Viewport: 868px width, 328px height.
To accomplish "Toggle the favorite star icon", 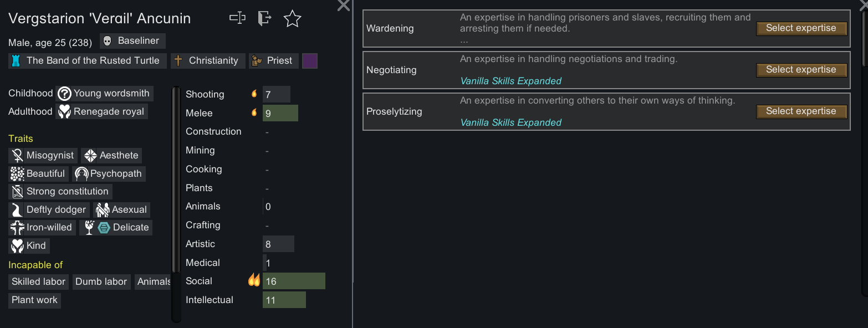I will point(292,19).
